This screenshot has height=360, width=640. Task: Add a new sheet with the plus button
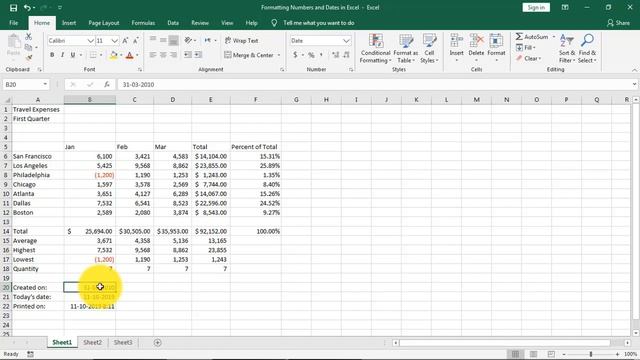click(x=158, y=342)
